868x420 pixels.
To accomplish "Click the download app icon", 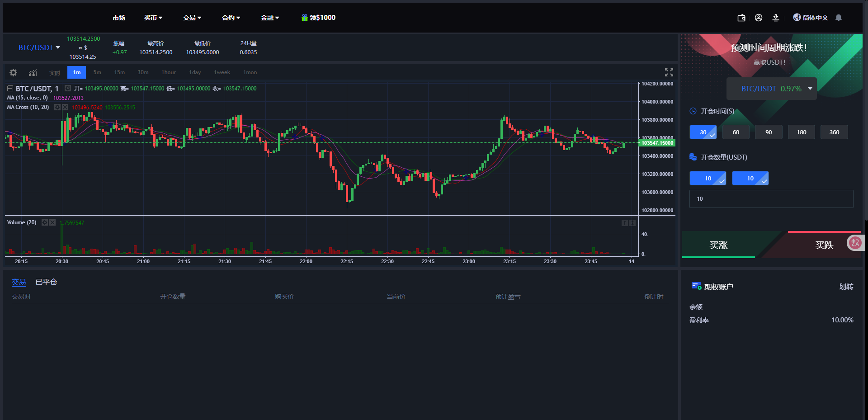I will [x=776, y=18].
